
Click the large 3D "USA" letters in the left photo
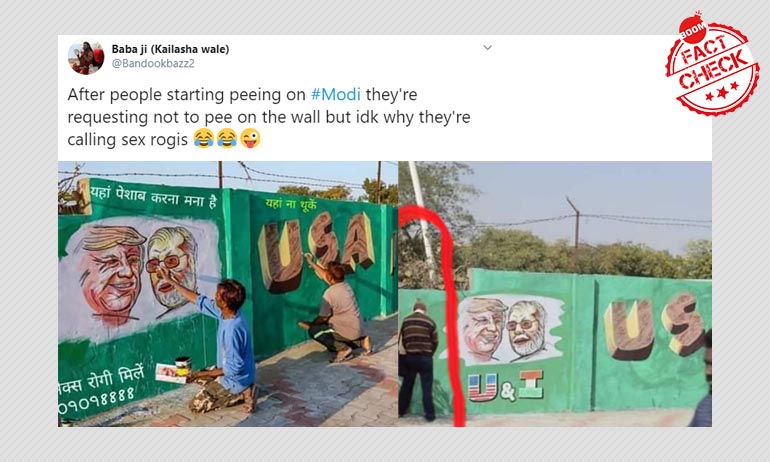click(x=311, y=255)
